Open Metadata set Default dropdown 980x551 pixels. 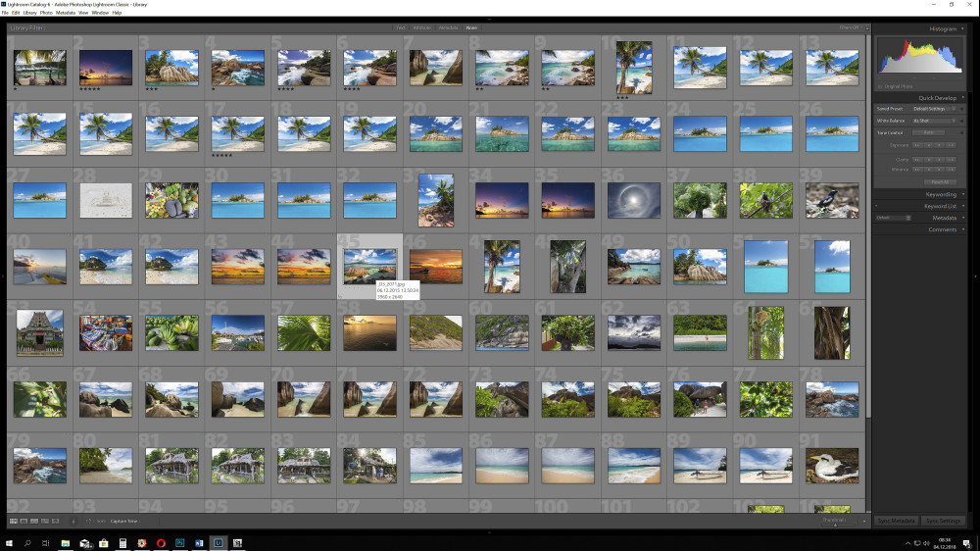(x=893, y=218)
